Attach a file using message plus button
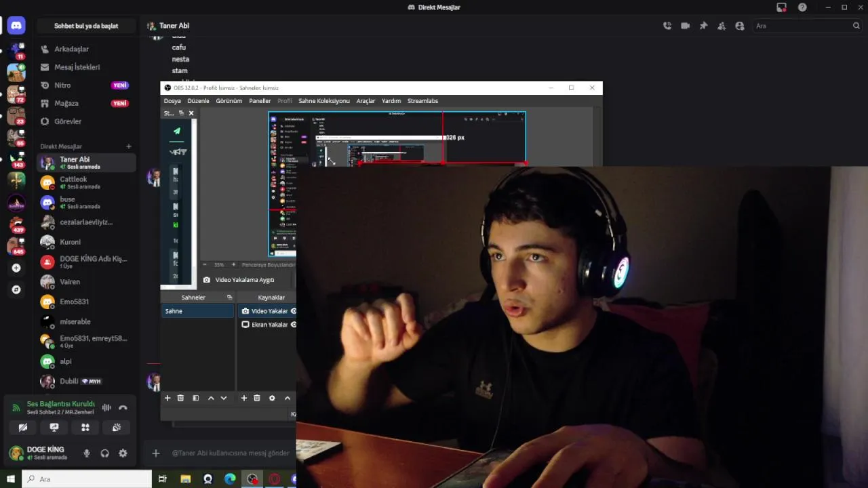 pyautogui.click(x=156, y=453)
